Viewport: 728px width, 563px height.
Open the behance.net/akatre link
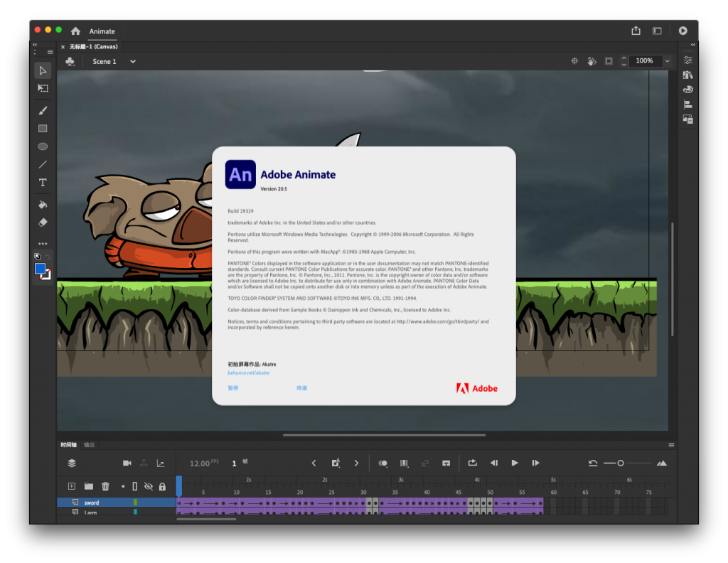[x=248, y=372]
